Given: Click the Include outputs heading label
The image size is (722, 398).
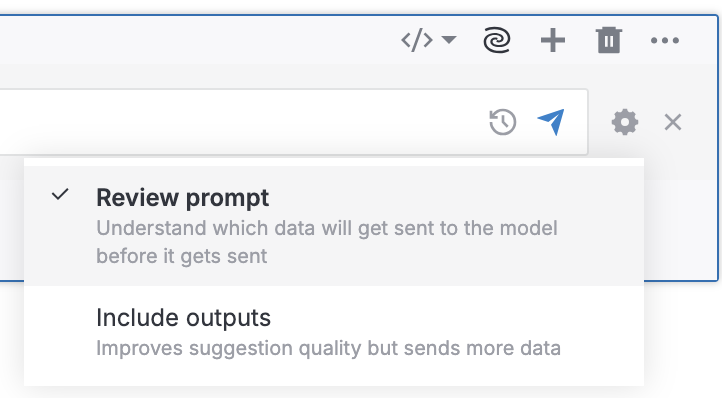Looking at the screenshot, I should (183, 318).
